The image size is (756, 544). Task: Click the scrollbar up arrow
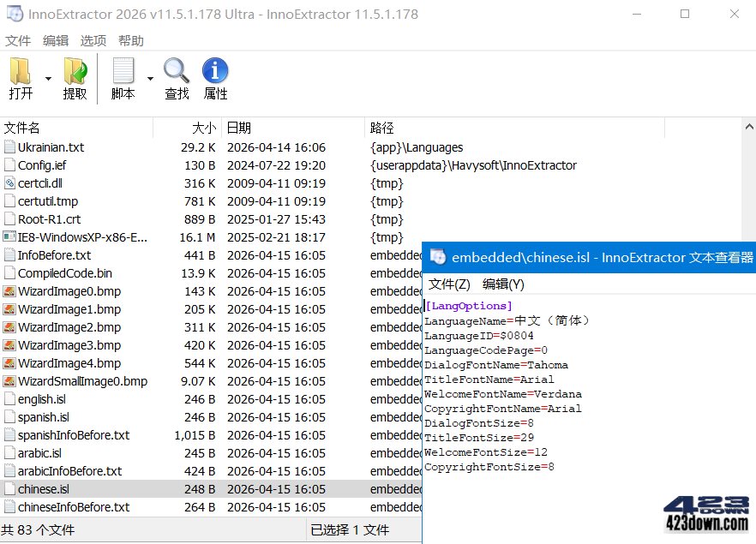pyautogui.click(x=748, y=124)
